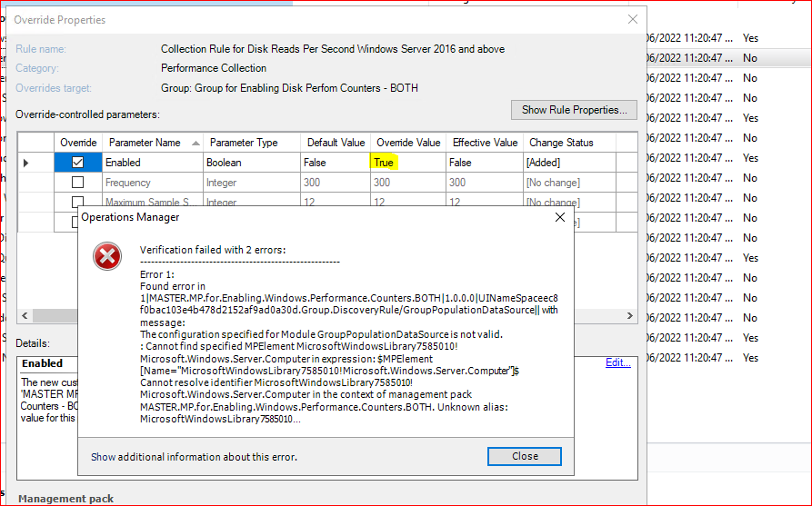Select the highlighted True override value cell

click(408, 163)
